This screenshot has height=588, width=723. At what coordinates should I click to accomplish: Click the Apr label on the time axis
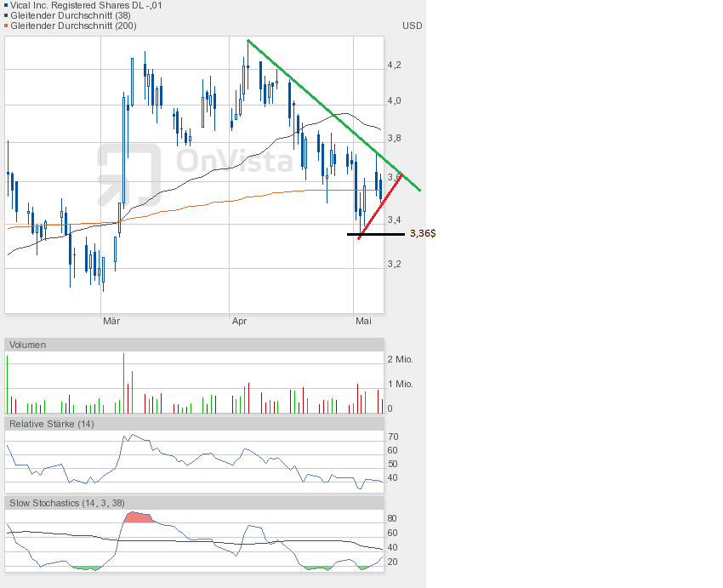pos(239,322)
